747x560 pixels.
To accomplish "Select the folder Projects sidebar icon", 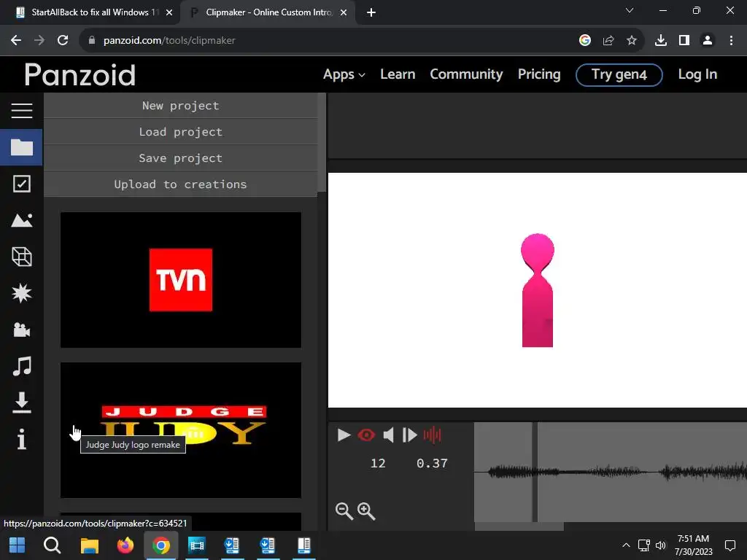I will tap(21, 147).
